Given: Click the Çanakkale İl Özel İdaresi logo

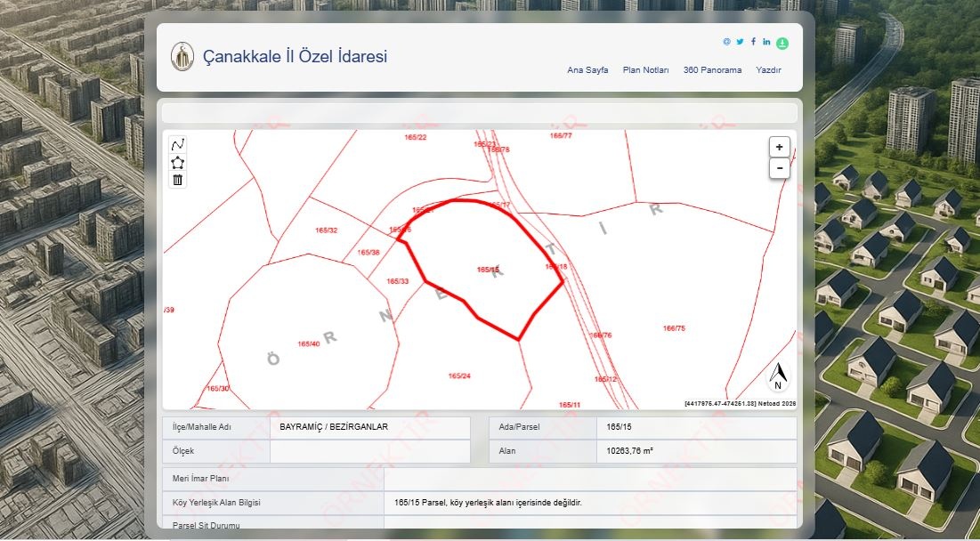Looking at the screenshot, I should (182, 57).
